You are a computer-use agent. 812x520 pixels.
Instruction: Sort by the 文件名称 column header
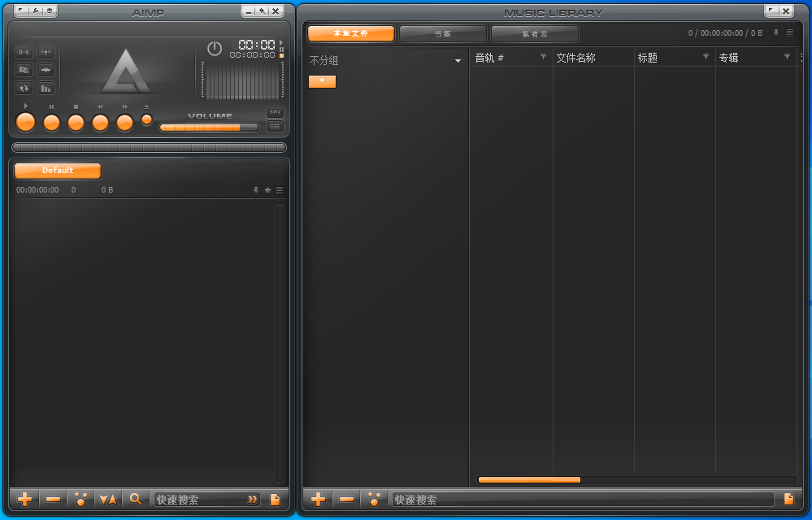coord(575,58)
